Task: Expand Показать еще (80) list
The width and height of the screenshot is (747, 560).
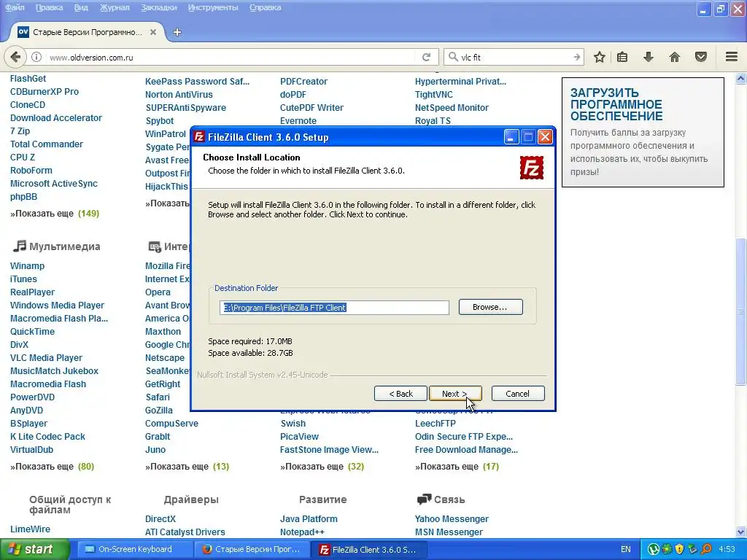Action: pos(52,466)
